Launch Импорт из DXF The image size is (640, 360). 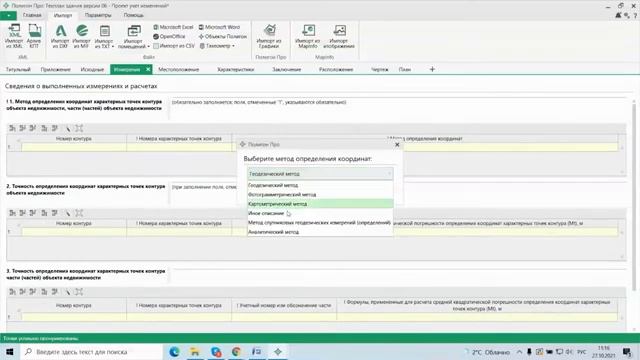pyautogui.click(x=60, y=36)
